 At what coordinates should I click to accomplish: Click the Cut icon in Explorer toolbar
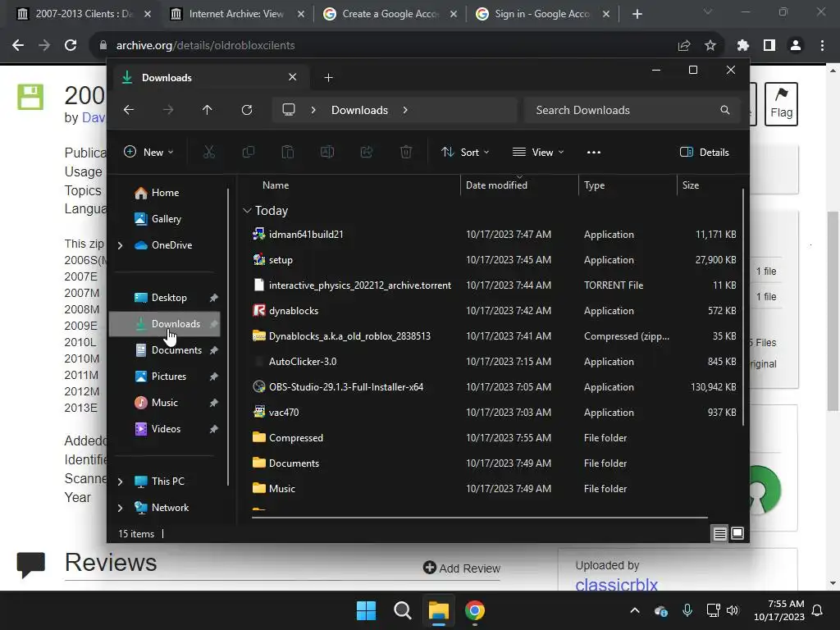pos(209,152)
